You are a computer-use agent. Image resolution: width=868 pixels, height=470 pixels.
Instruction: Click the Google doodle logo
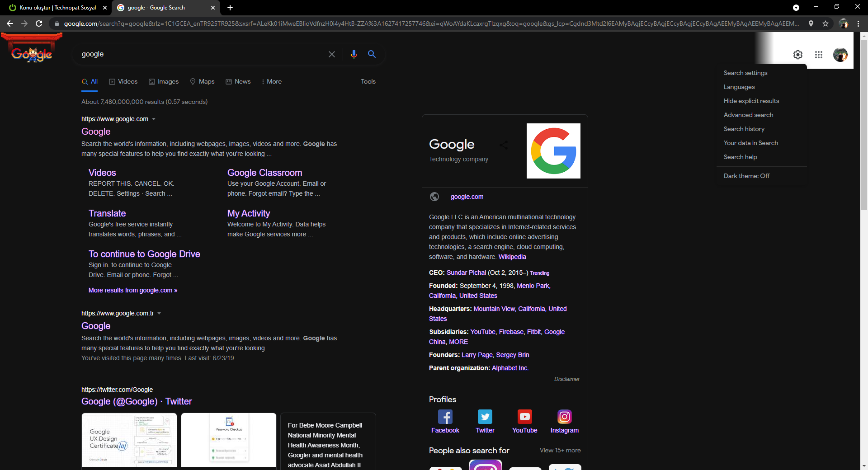[32, 48]
